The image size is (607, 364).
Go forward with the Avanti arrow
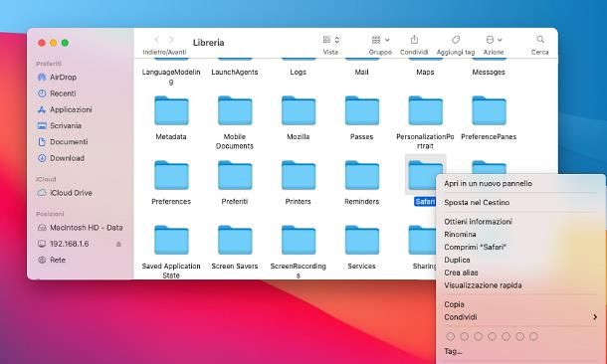(x=171, y=40)
